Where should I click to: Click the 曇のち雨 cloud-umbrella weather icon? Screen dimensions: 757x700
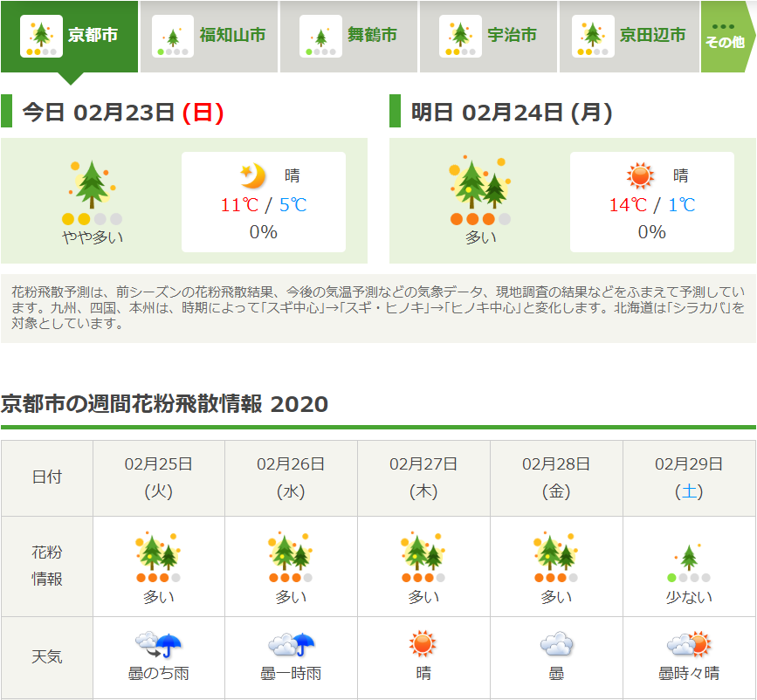click(x=158, y=644)
